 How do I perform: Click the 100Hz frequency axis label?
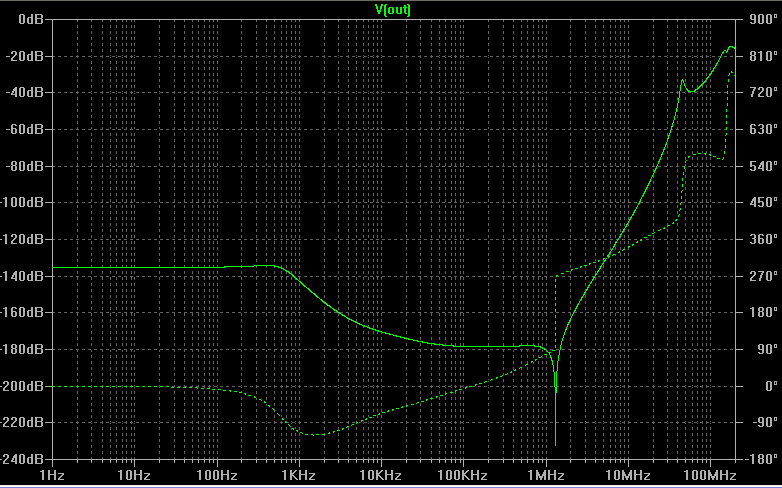(216, 476)
